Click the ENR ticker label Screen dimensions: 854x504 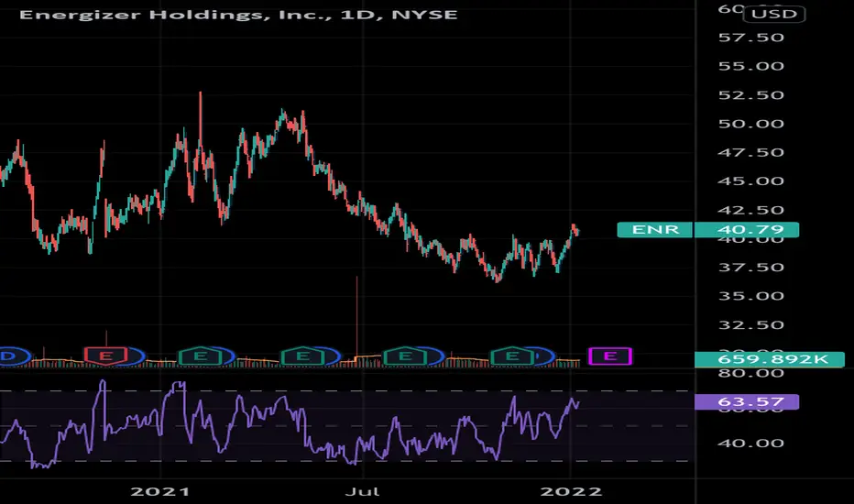point(654,230)
